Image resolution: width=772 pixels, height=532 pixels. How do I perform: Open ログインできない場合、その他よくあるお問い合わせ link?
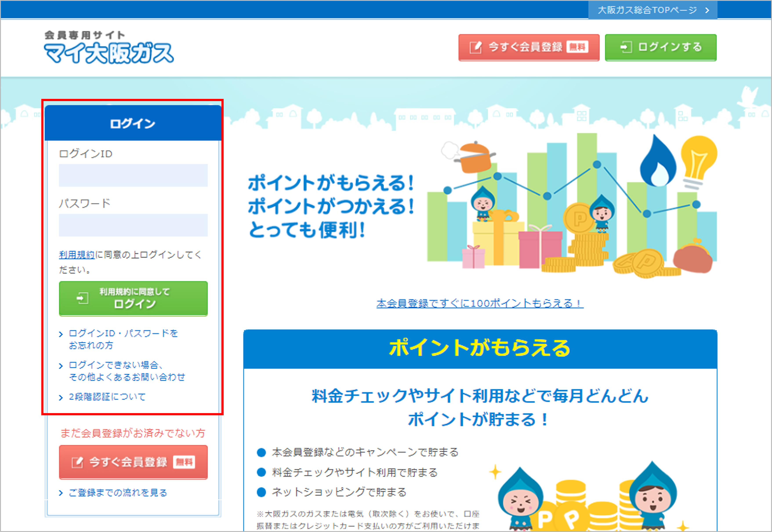(x=127, y=371)
